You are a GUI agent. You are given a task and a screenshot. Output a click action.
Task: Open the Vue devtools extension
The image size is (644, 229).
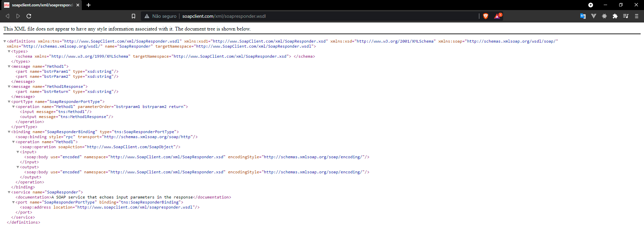coord(594,16)
